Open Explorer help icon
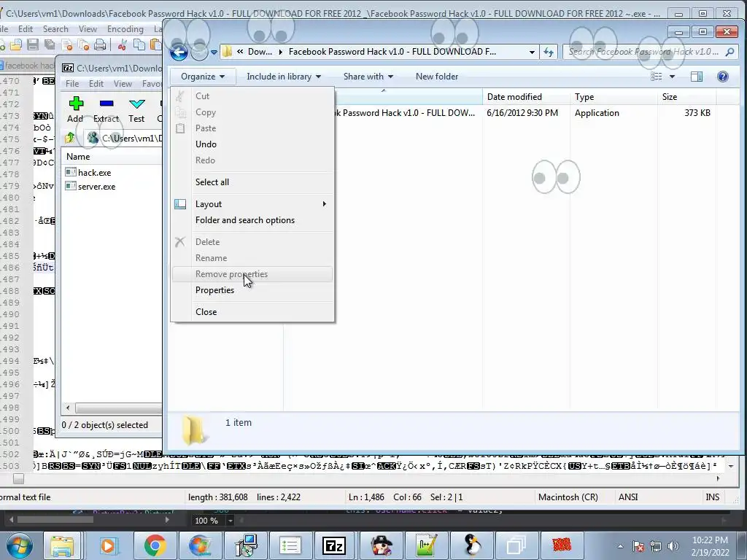747x560 pixels. [x=723, y=77]
